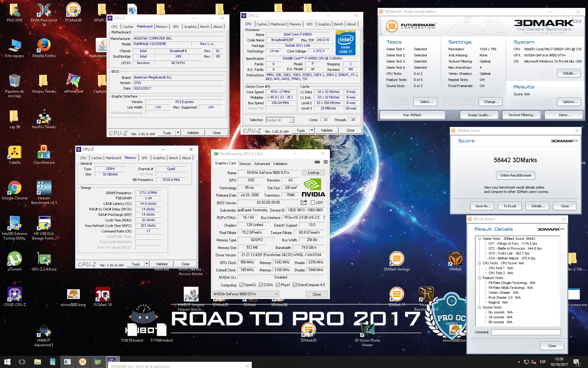Screen dimensions: 588x368
Task: Click the ESP language indicator in tray
Action: pos(543,362)
